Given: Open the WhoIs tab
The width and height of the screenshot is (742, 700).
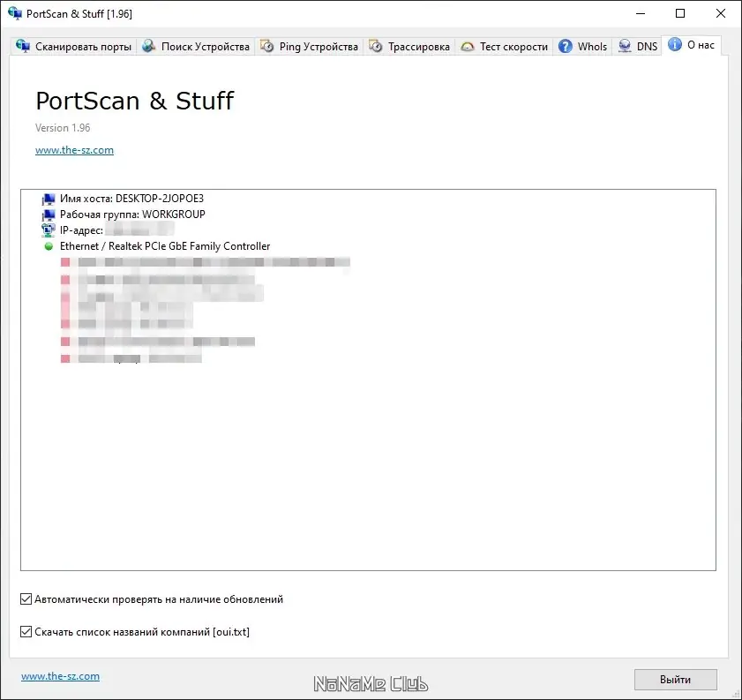Looking at the screenshot, I should point(582,47).
